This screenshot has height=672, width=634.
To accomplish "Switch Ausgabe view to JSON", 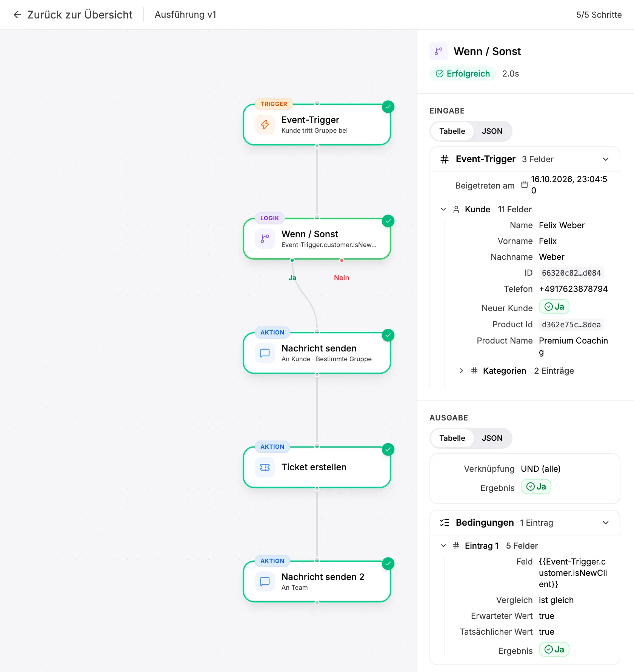I will pyautogui.click(x=492, y=438).
